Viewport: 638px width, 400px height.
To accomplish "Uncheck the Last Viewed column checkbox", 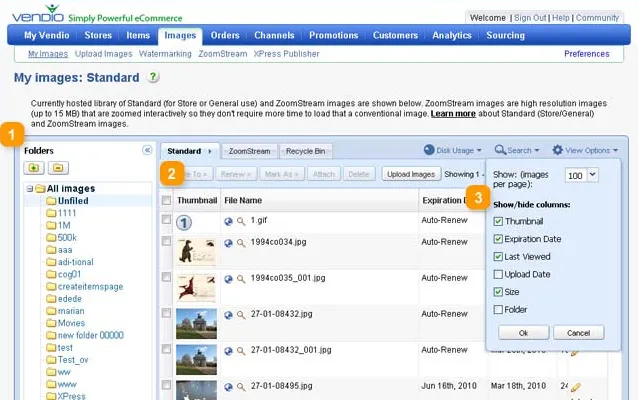I will (x=498, y=256).
